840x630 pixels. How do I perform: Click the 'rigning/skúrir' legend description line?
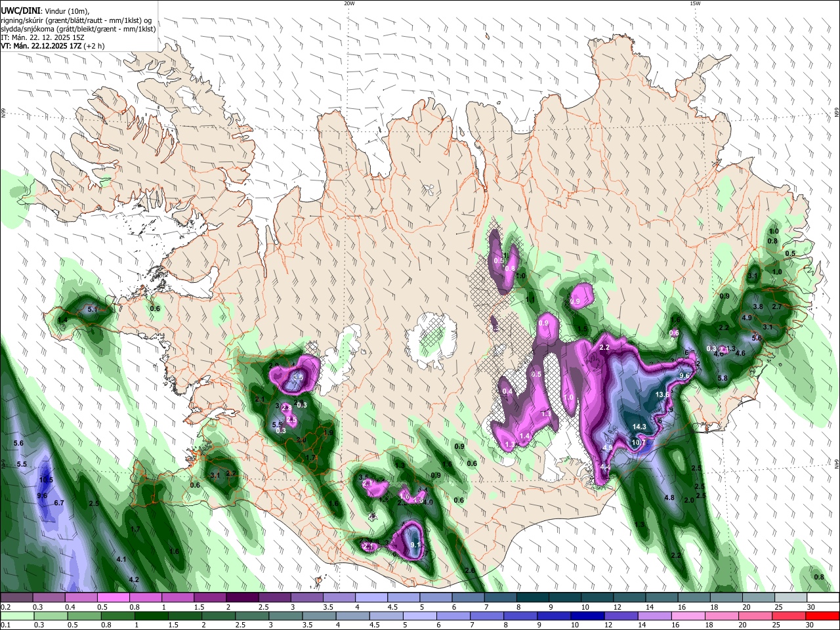pos(76,20)
